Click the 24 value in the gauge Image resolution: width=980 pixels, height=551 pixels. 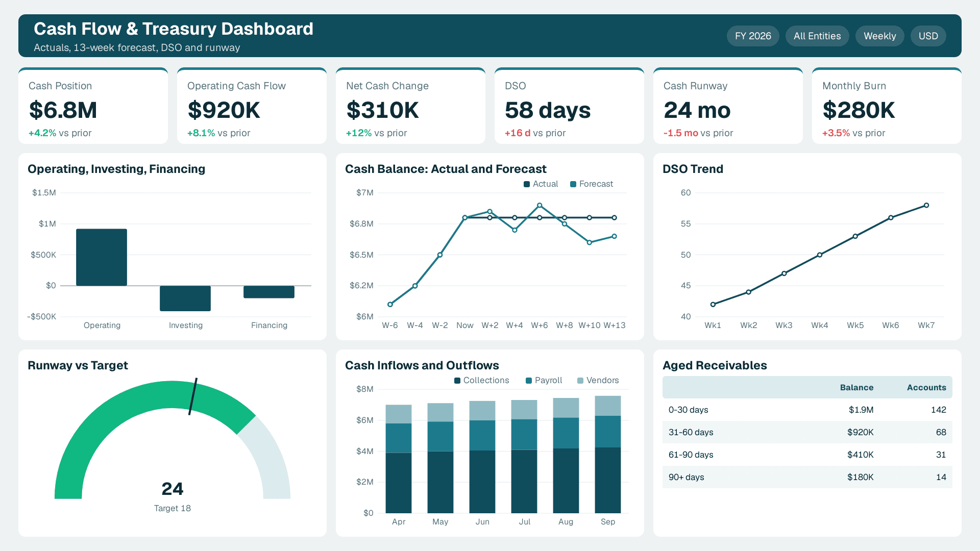pyautogui.click(x=173, y=489)
